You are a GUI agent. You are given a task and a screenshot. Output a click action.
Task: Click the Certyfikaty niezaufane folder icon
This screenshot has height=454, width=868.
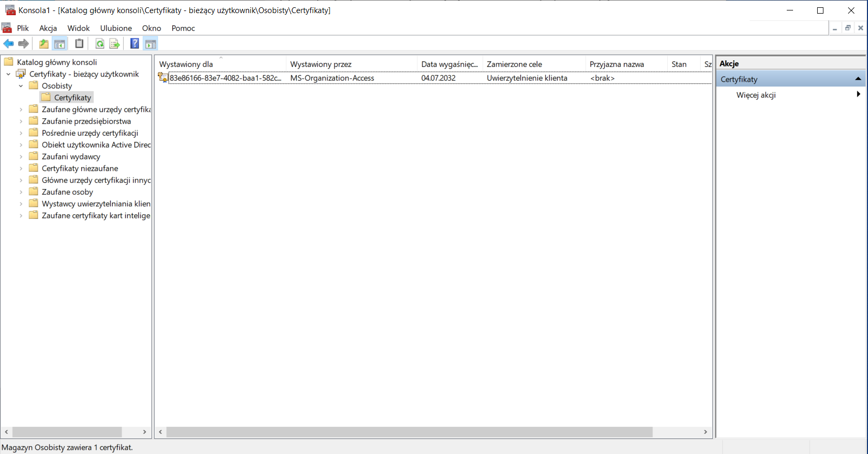34,168
